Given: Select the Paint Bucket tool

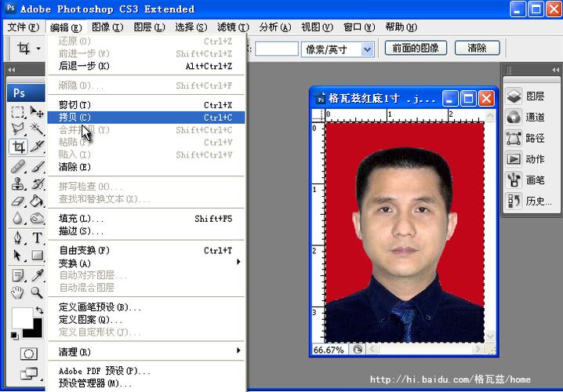Looking at the screenshot, I should tap(37, 201).
